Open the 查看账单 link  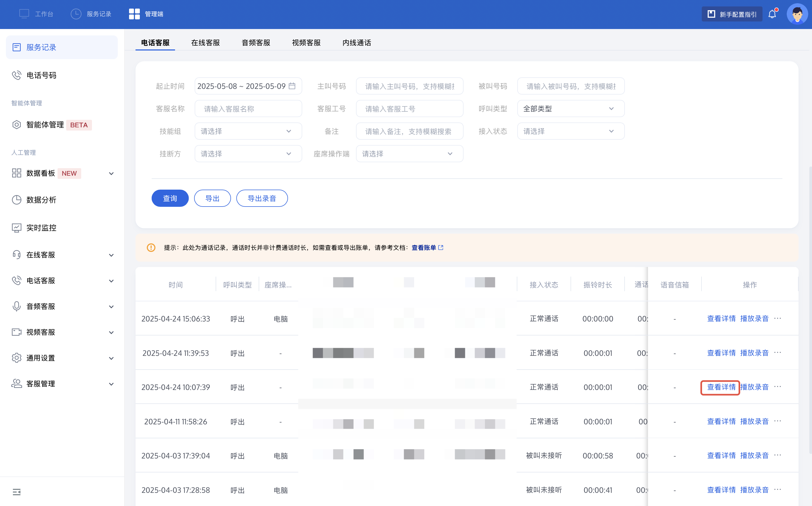[x=424, y=248]
